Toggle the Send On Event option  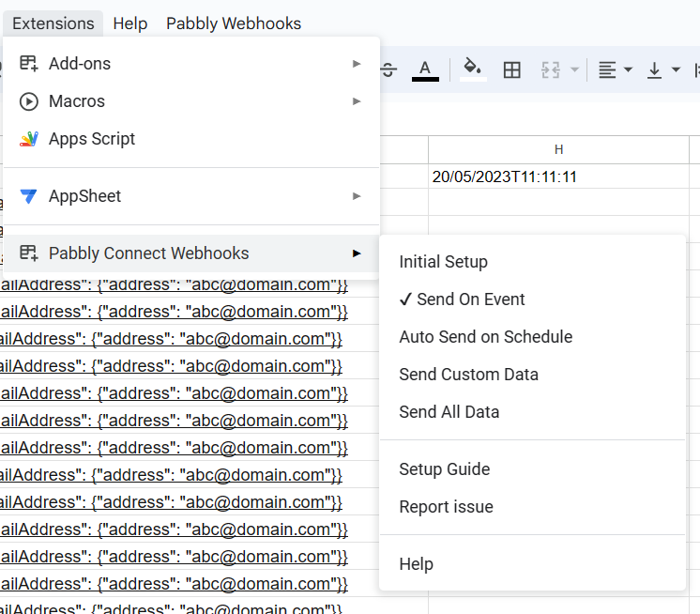coord(532,299)
